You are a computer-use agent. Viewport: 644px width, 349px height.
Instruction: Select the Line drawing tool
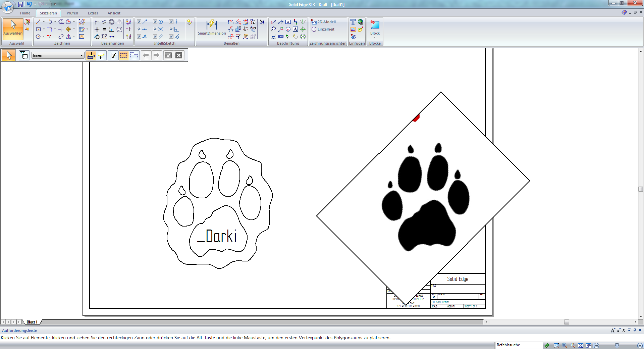pyautogui.click(x=38, y=22)
